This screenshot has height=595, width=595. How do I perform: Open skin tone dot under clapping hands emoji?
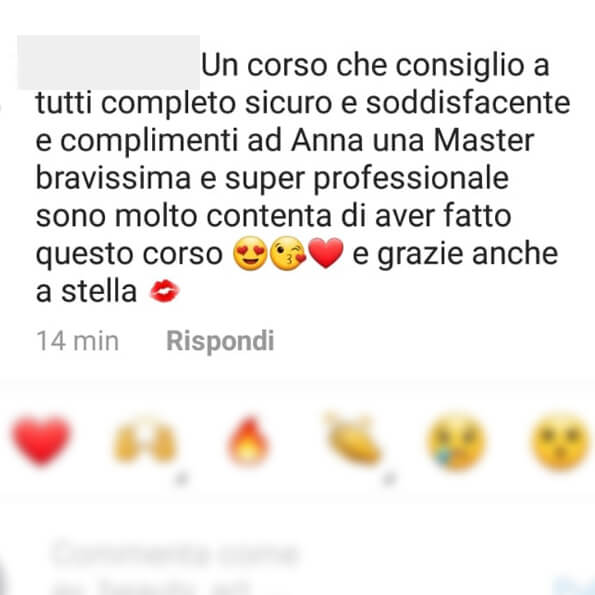click(x=389, y=478)
